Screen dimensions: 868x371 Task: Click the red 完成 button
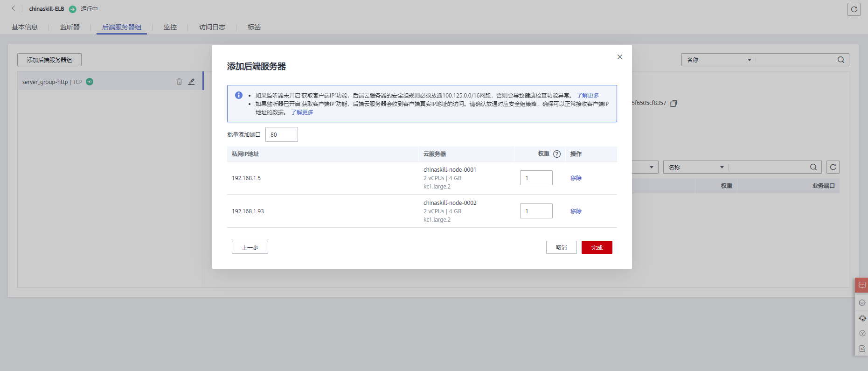click(597, 247)
